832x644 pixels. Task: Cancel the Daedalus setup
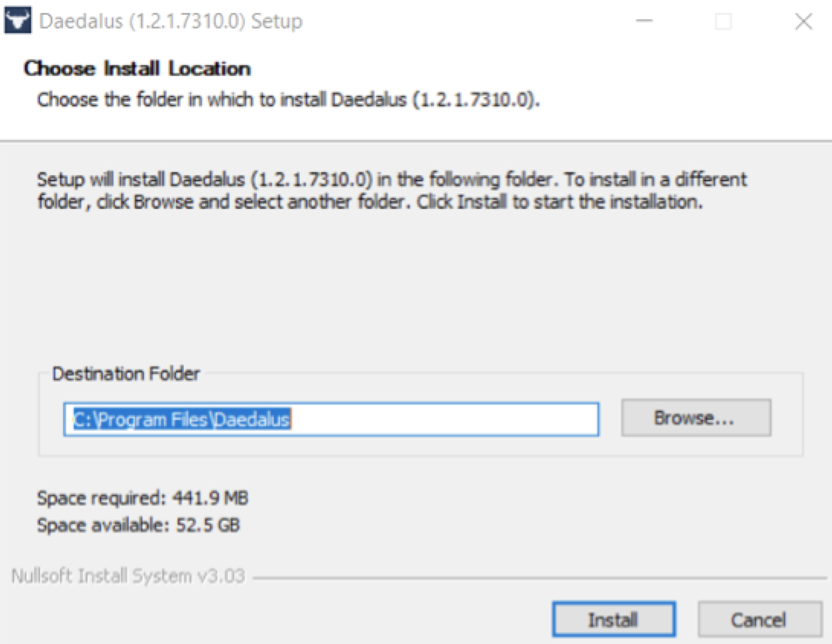759,620
